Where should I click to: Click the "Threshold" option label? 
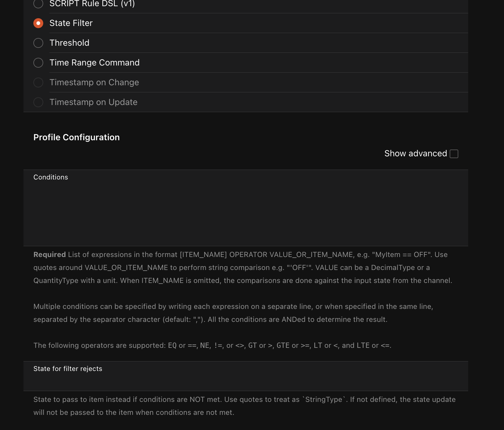[x=69, y=43]
